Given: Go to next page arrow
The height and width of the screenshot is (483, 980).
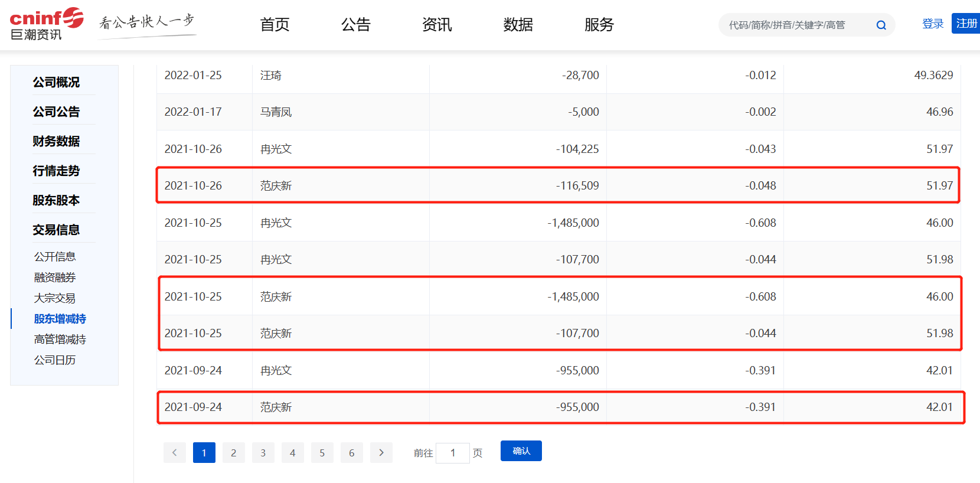Looking at the screenshot, I should pyautogui.click(x=381, y=453).
